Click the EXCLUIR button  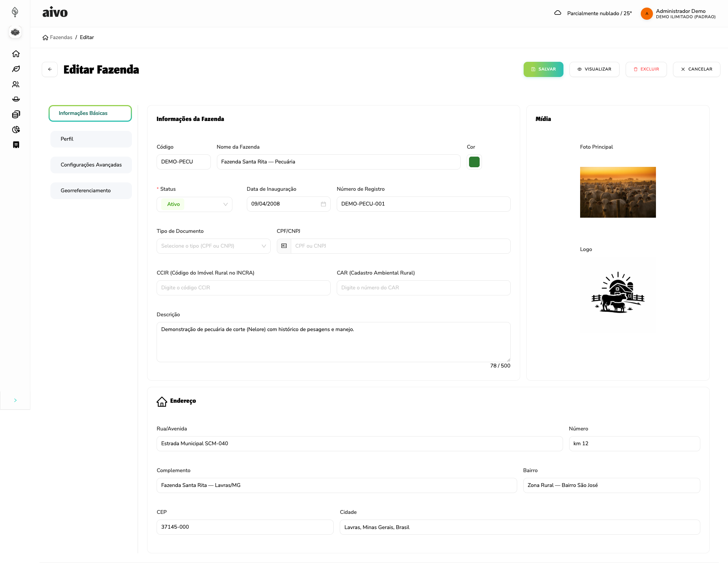(x=646, y=69)
